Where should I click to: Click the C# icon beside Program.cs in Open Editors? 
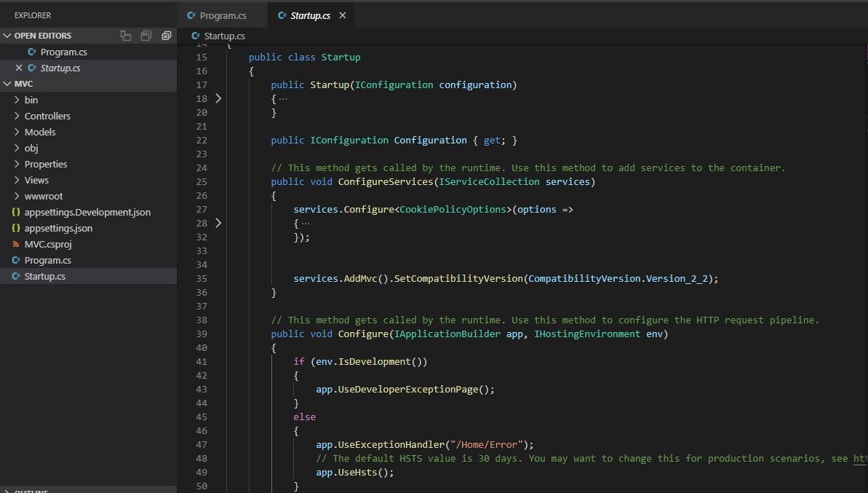point(31,52)
